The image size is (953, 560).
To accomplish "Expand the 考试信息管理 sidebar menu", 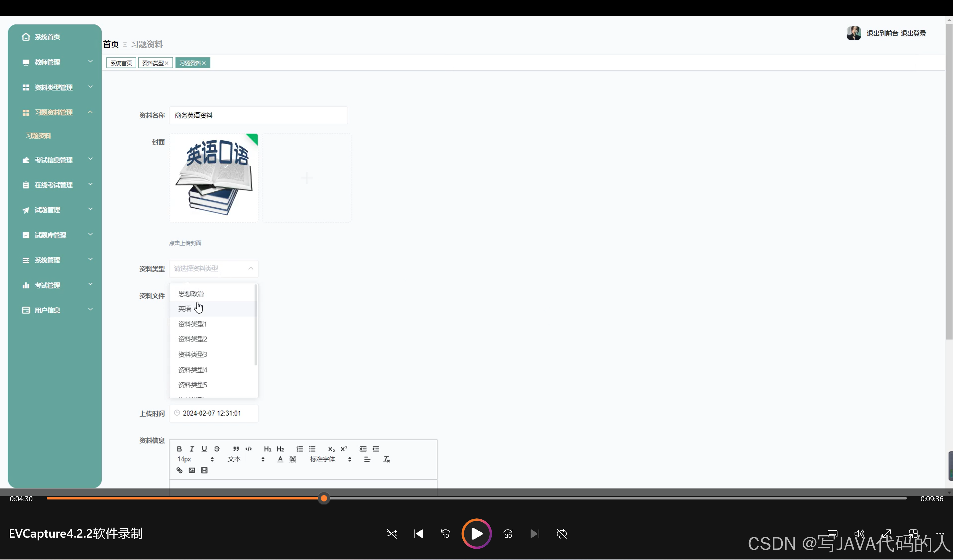I will point(55,160).
